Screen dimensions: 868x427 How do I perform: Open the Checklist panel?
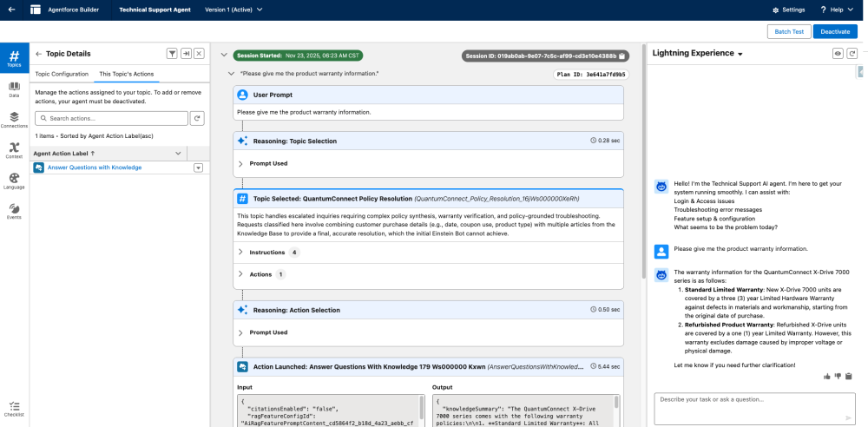pyautogui.click(x=14, y=409)
